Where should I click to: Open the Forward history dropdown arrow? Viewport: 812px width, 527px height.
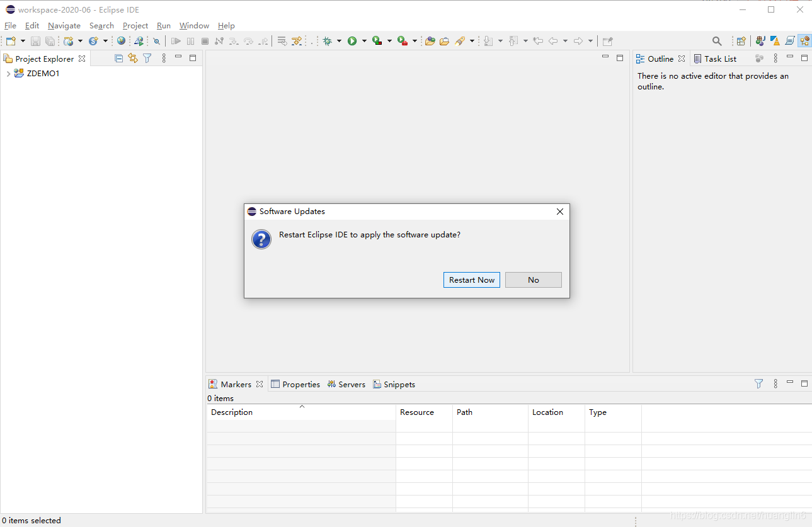tap(590, 41)
